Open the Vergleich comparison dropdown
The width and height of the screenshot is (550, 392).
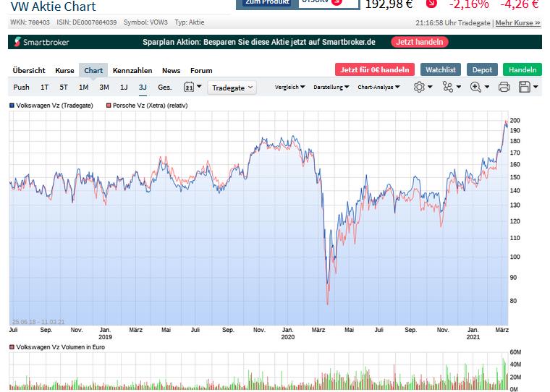pyautogui.click(x=291, y=88)
